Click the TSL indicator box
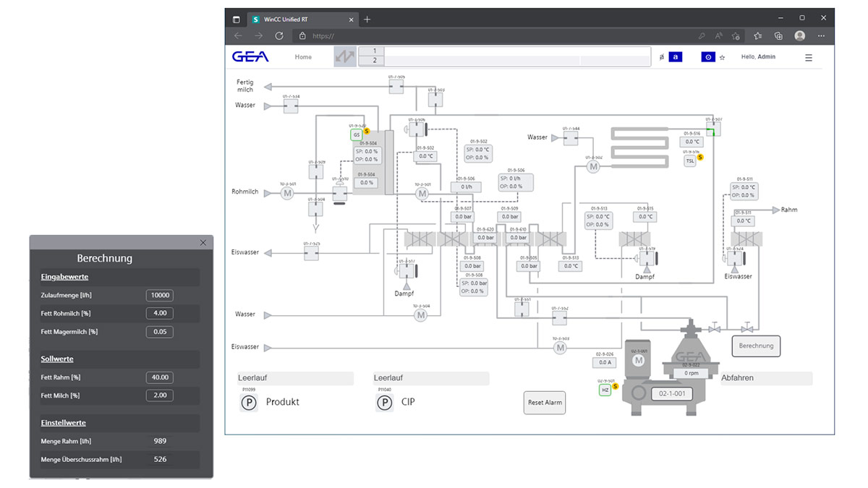The height and width of the screenshot is (488, 868). click(690, 161)
